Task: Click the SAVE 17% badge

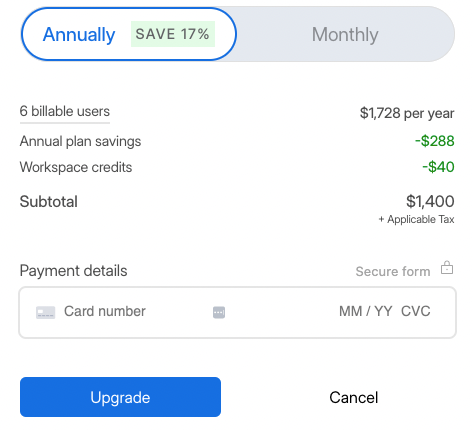Action: pyautogui.click(x=173, y=34)
